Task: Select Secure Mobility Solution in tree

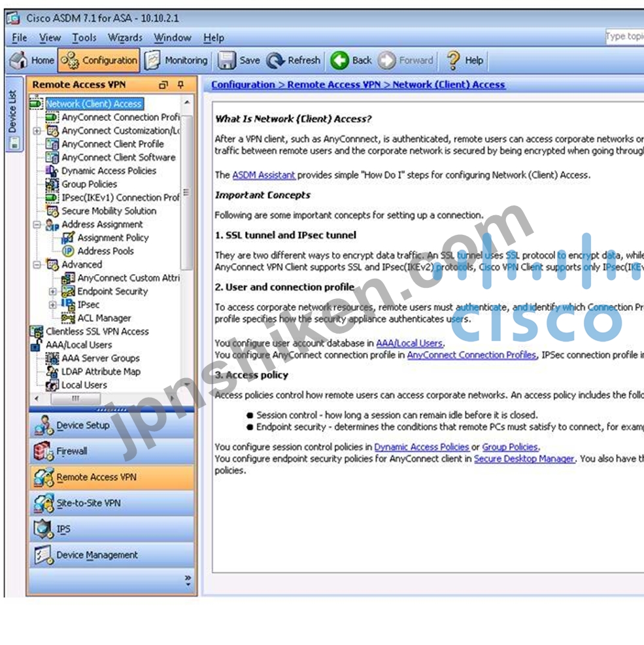Action: (109, 211)
